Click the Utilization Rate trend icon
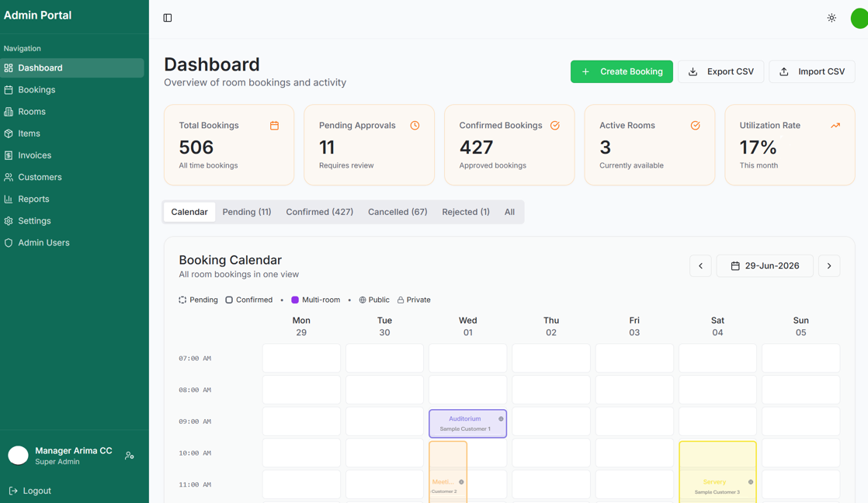 pyautogui.click(x=835, y=126)
